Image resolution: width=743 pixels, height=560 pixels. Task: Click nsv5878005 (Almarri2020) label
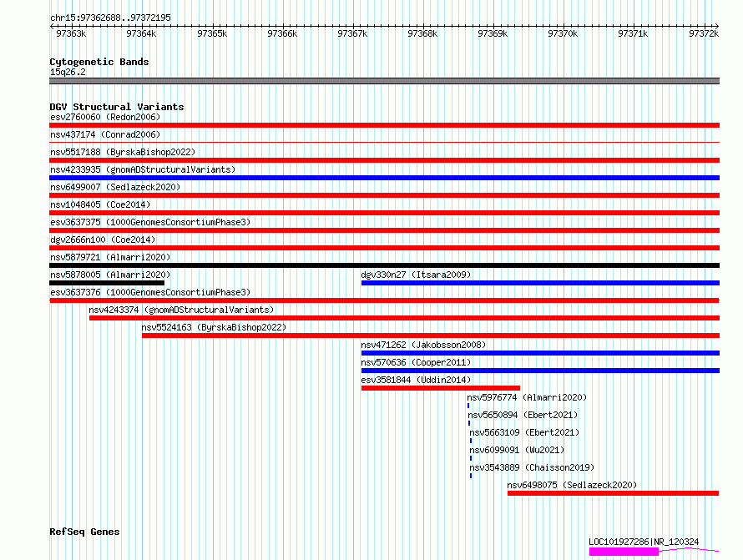(110, 275)
